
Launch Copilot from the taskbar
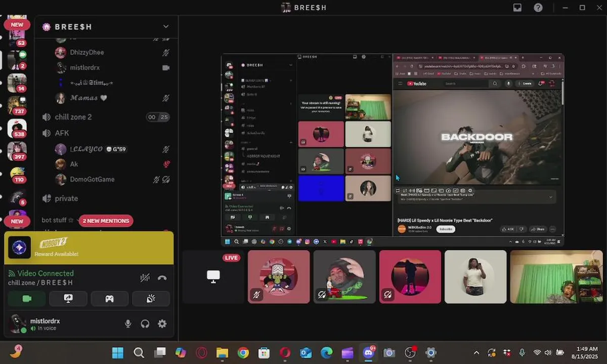[x=181, y=353]
